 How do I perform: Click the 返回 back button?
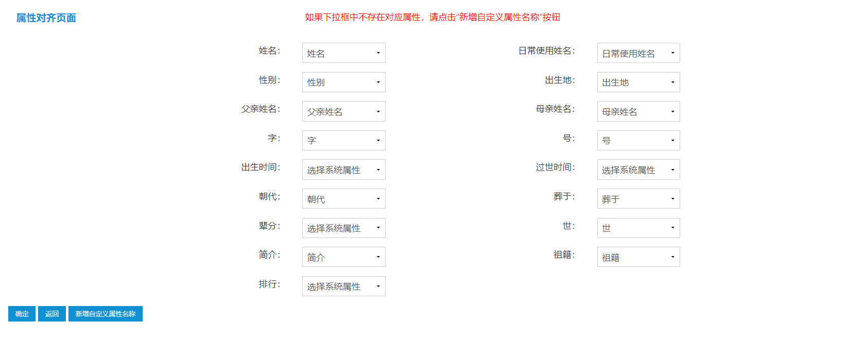click(52, 314)
